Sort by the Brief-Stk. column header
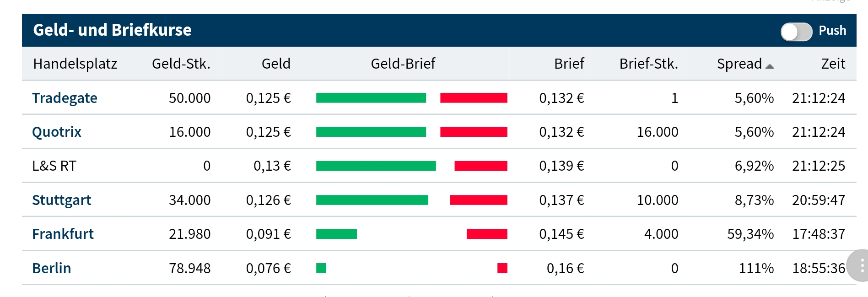This screenshot has width=868, height=297. (648, 64)
